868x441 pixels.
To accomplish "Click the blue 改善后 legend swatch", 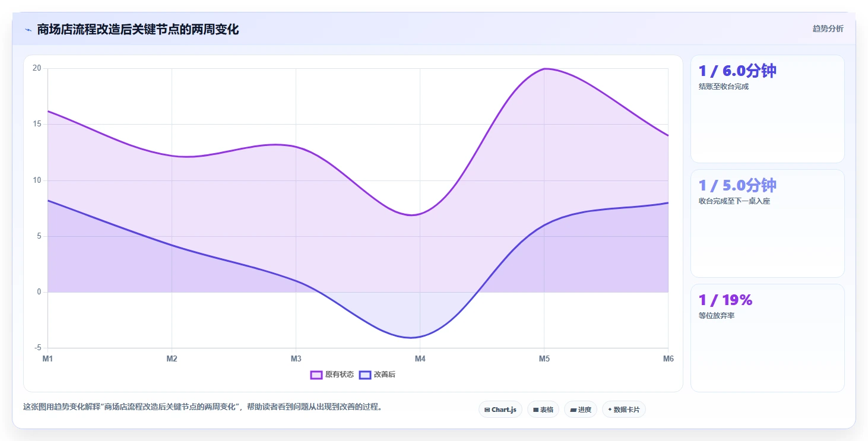I will (x=365, y=375).
